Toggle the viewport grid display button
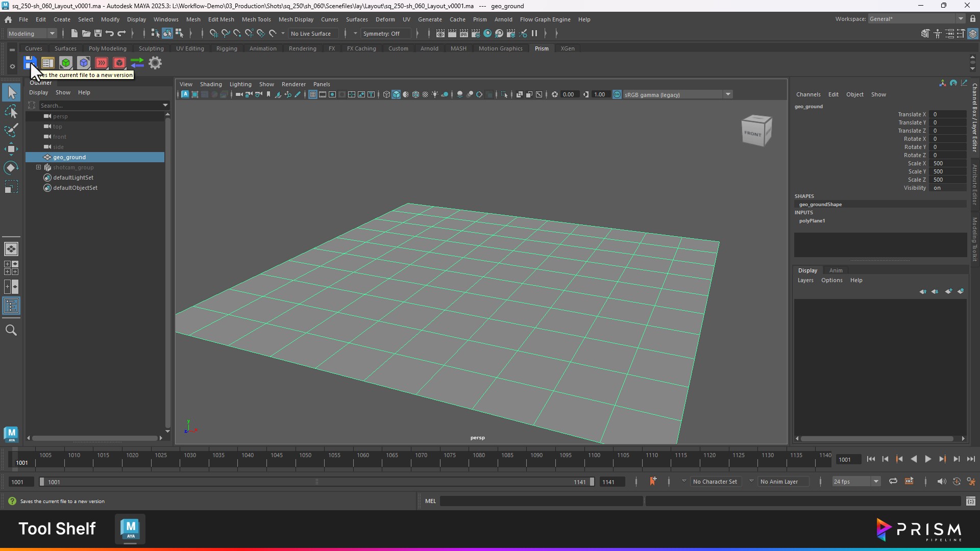 click(313, 94)
